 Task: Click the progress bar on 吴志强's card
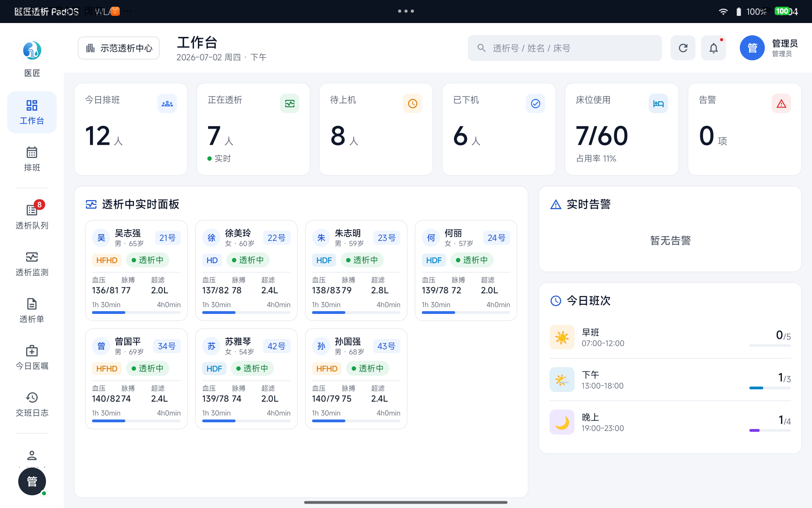[x=136, y=312]
